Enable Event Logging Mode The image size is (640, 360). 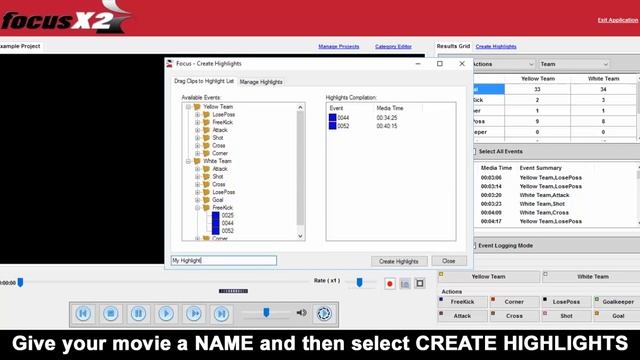coord(475,246)
